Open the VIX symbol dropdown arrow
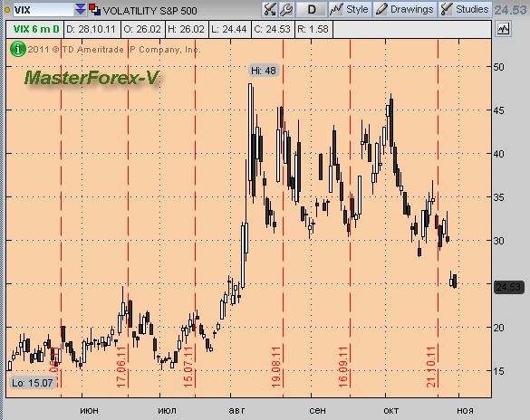530x420 pixels. pos(80,9)
